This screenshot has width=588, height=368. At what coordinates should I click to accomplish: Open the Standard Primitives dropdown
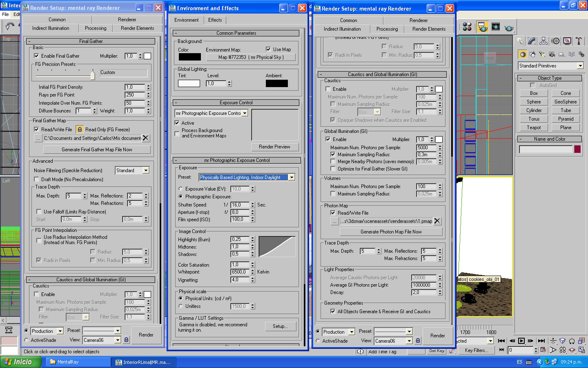(551, 66)
